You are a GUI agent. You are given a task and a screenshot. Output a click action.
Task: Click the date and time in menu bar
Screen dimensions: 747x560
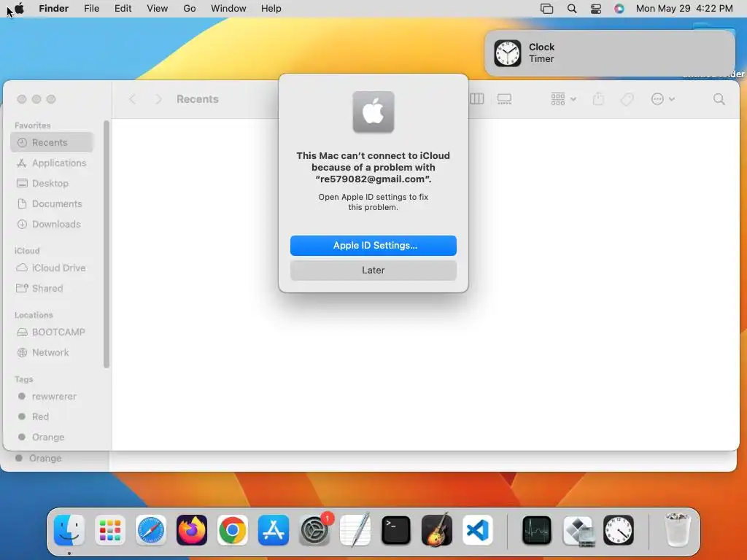pyautogui.click(x=684, y=9)
